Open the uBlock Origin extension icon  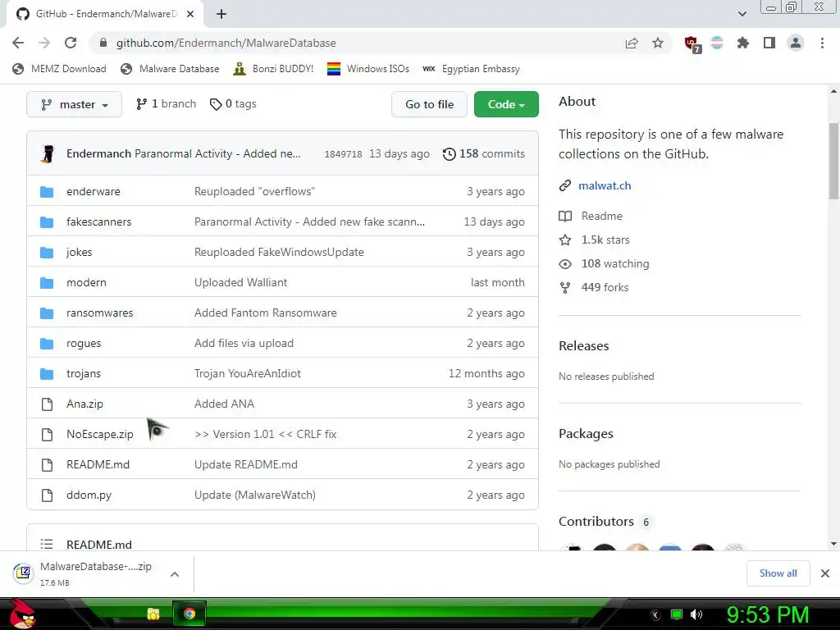click(692, 44)
